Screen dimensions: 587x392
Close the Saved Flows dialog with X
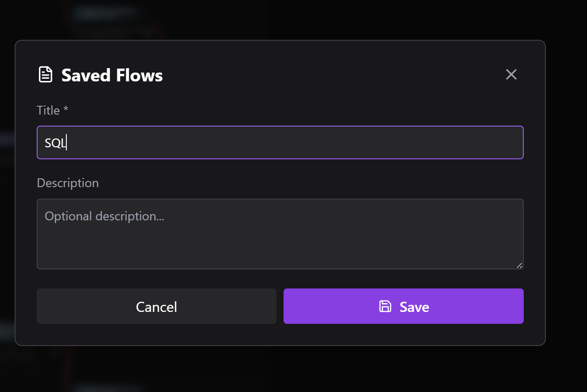511,74
